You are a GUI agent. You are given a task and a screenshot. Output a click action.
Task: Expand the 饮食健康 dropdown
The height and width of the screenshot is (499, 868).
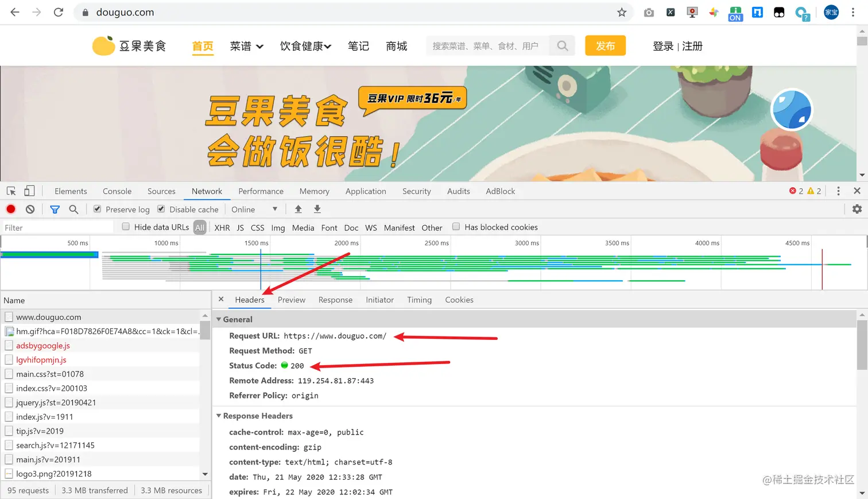[305, 46]
